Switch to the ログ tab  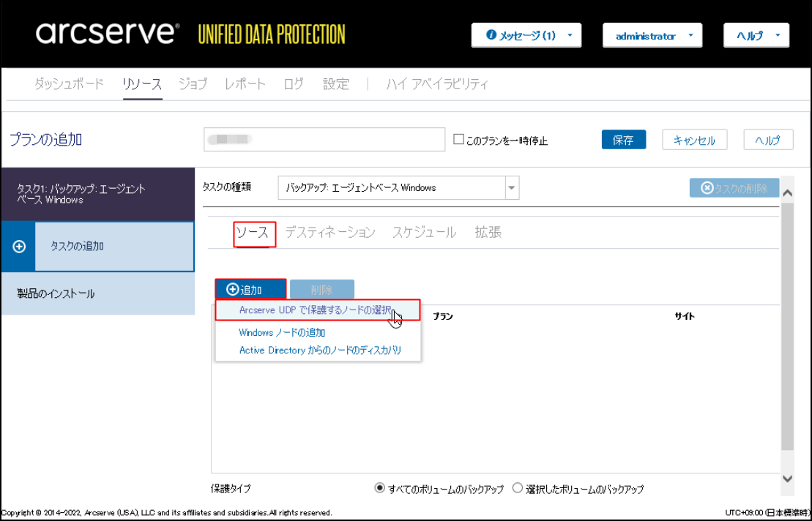[294, 84]
